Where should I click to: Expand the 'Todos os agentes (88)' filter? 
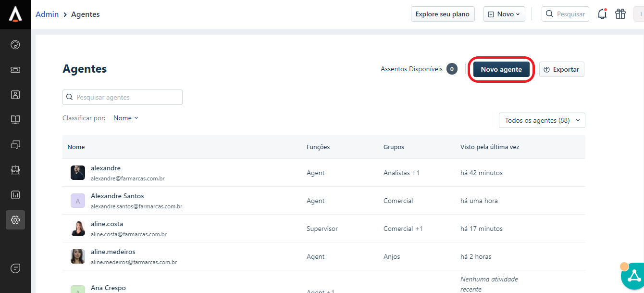(542, 120)
